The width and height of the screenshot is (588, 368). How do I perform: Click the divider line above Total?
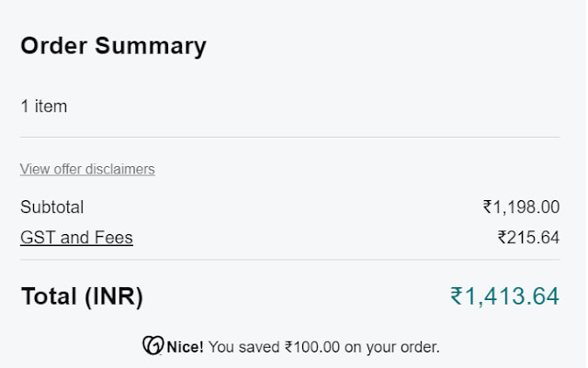click(x=289, y=260)
